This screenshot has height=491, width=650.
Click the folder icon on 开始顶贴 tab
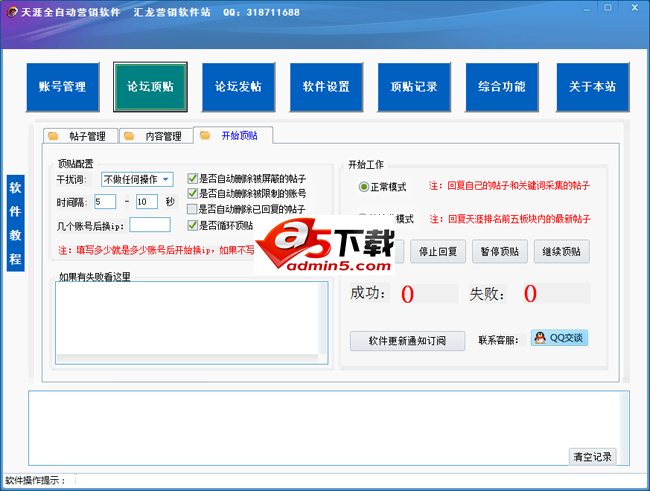coord(205,135)
